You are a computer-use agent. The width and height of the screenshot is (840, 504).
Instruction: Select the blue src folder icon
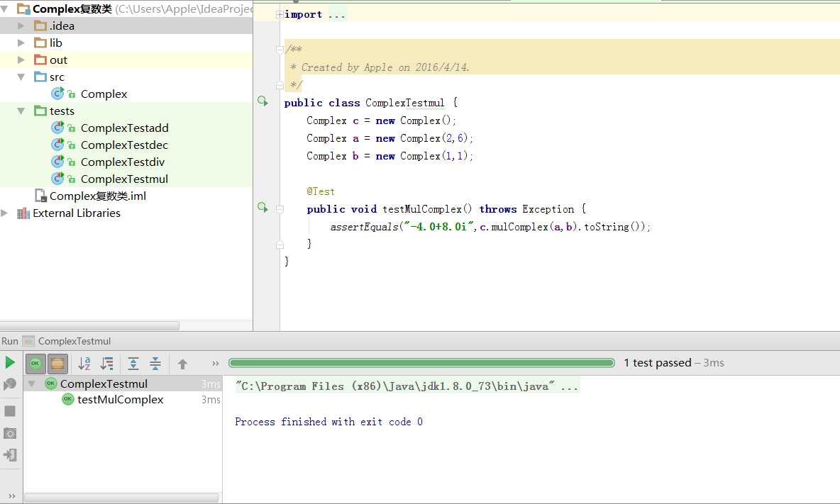click(40, 77)
